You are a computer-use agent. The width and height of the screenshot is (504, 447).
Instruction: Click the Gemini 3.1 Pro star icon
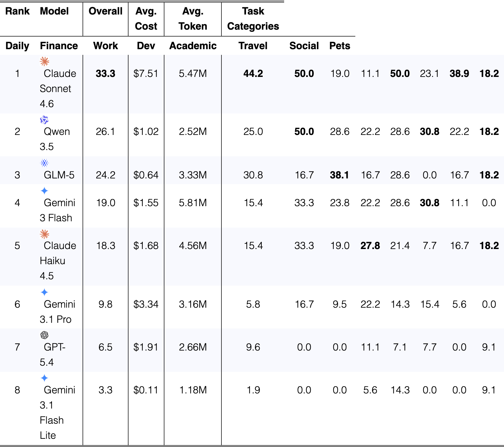pyautogui.click(x=44, y=292)
